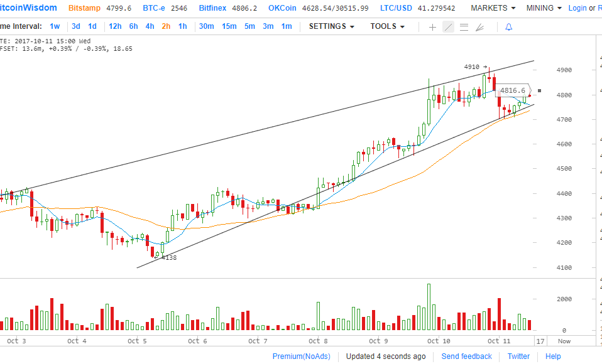Click the 4816.6 current price label

click(512, 90)
